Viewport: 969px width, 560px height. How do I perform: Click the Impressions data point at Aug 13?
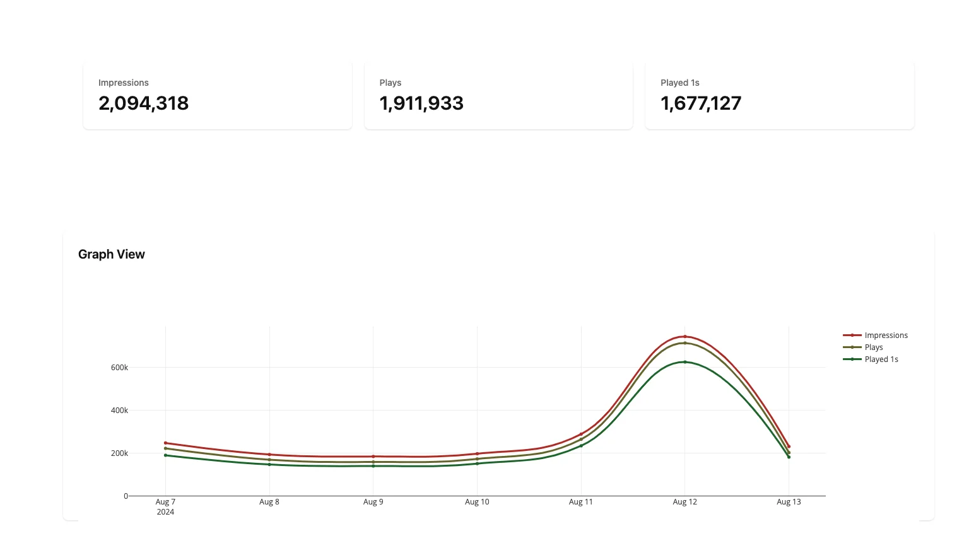(789, 446)
